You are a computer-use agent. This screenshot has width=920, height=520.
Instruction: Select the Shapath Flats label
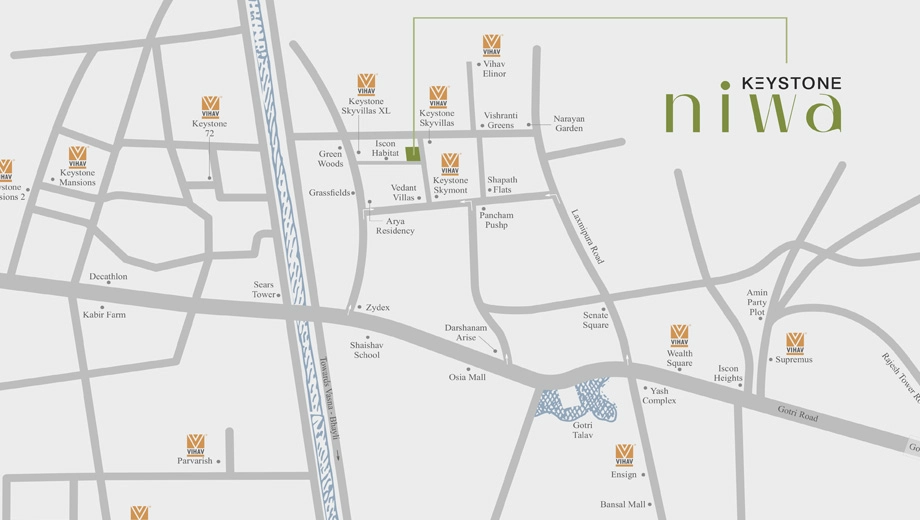click(502, 185)
